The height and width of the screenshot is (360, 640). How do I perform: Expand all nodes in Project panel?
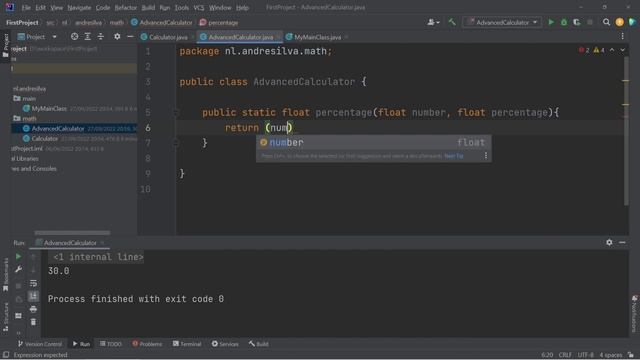(87, 37)
